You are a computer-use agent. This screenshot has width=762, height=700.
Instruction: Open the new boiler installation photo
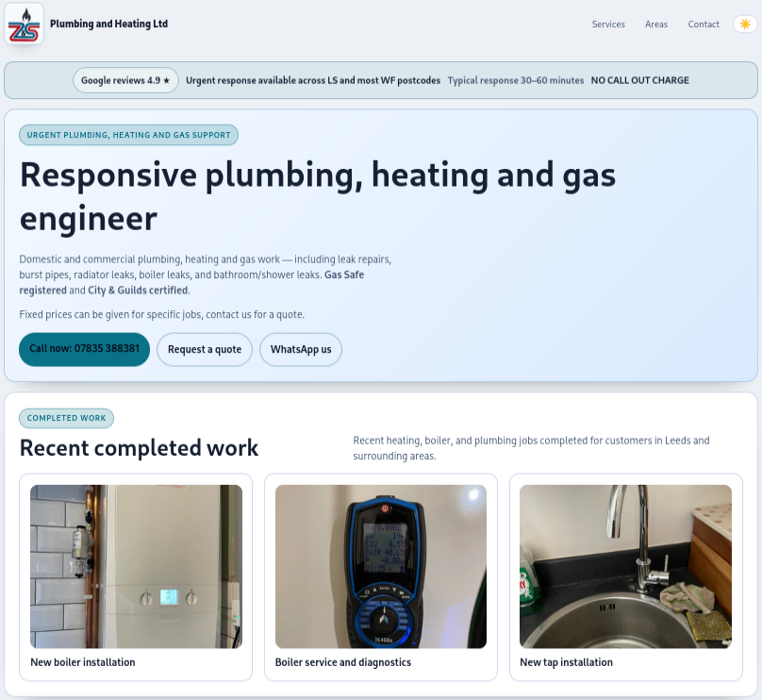[136, 566]
